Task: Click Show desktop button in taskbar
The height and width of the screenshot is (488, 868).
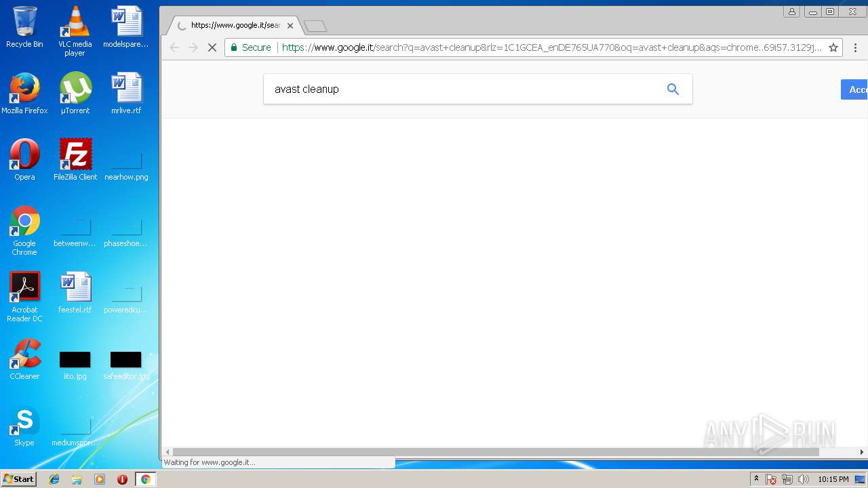Action: pos(861,479)
